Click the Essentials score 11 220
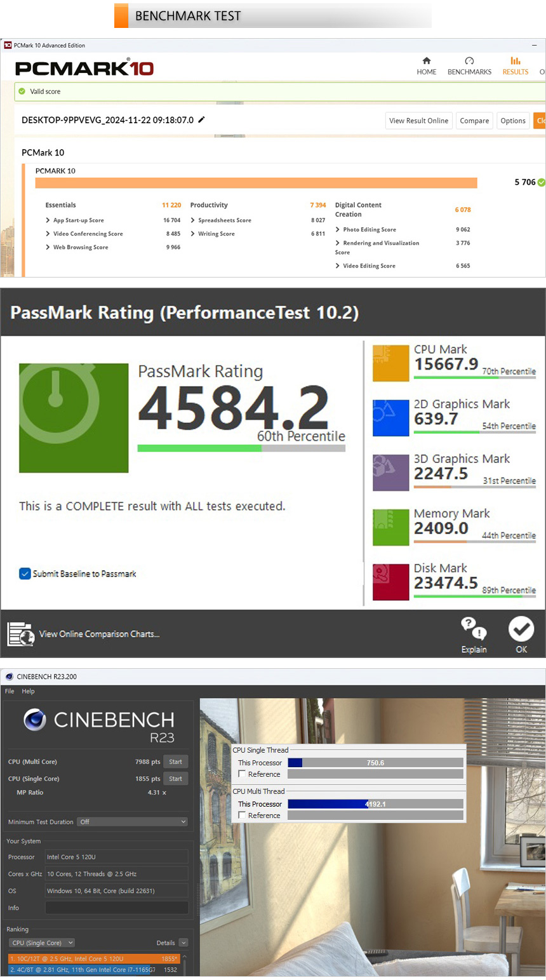Screen dimensions: 546x980 [x=171, y=205]
